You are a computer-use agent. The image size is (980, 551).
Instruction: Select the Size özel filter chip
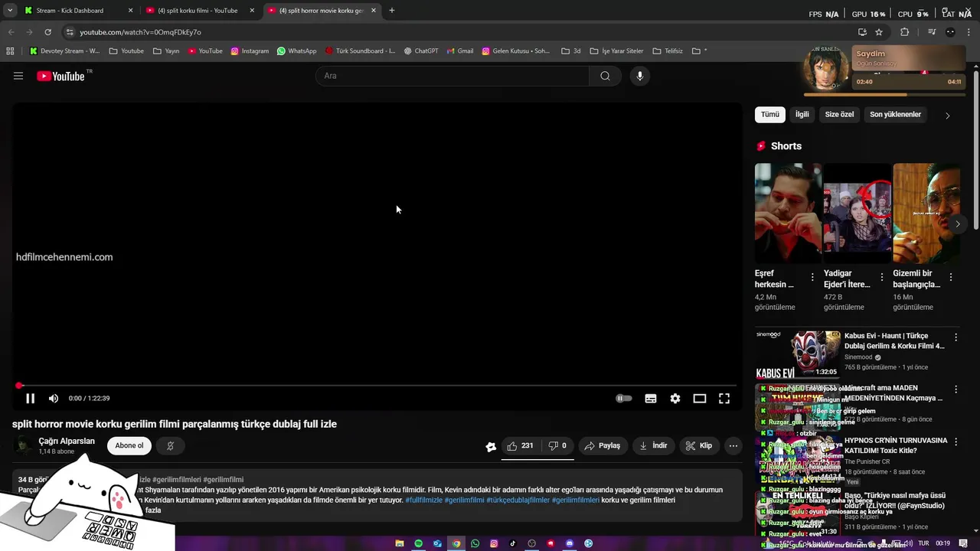coord(839,114)
